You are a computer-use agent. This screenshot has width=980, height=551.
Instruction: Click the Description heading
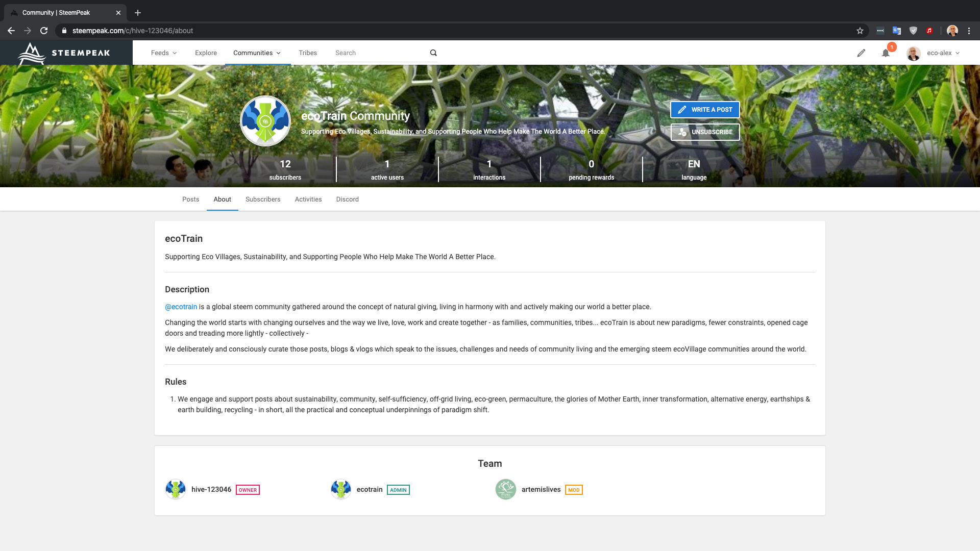[187, 289]
